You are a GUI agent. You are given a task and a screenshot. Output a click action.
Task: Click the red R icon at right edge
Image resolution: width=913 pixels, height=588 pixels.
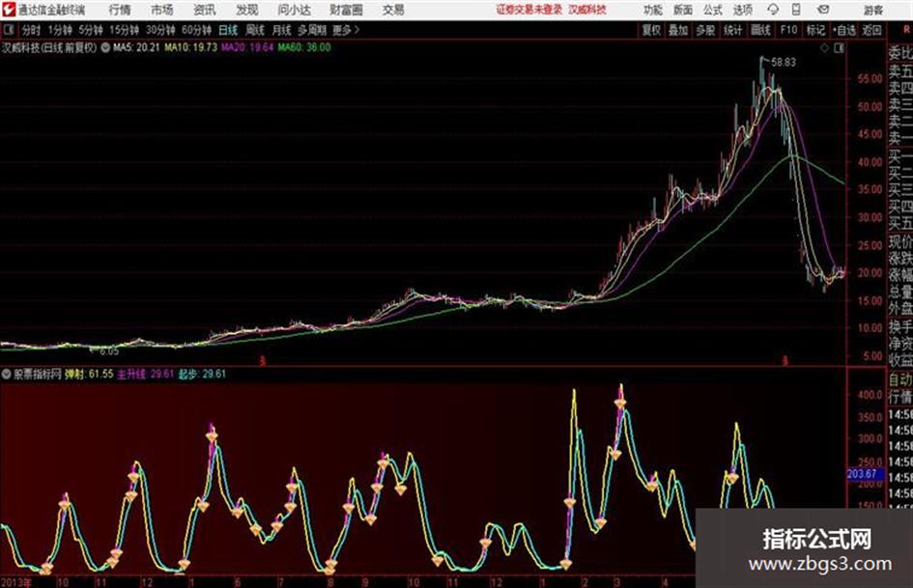coord(906,30)
